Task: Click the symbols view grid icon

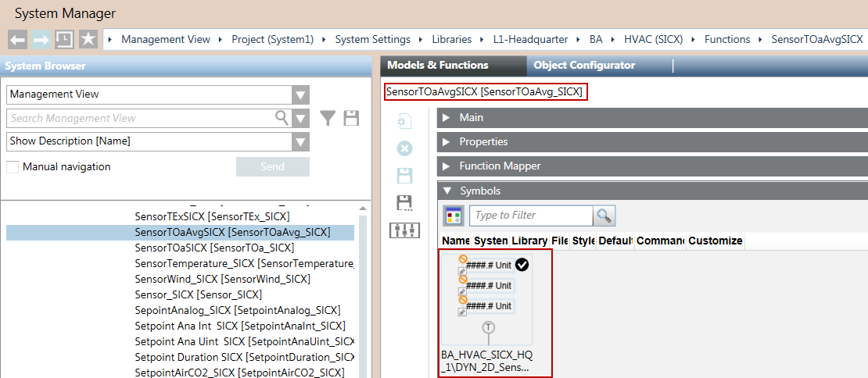Action: pyautogui.click(x=454, y=216)
